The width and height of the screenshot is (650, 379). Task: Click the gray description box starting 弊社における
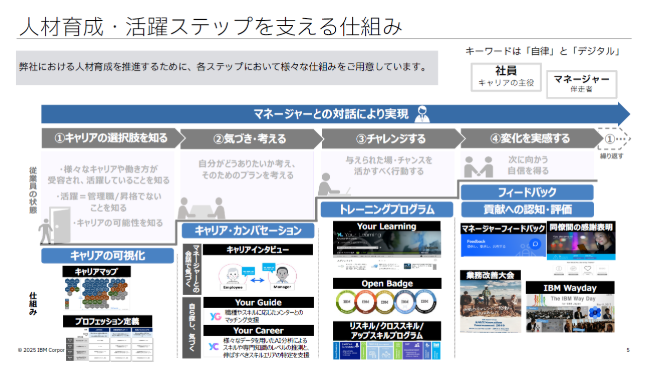click(227, 68)
